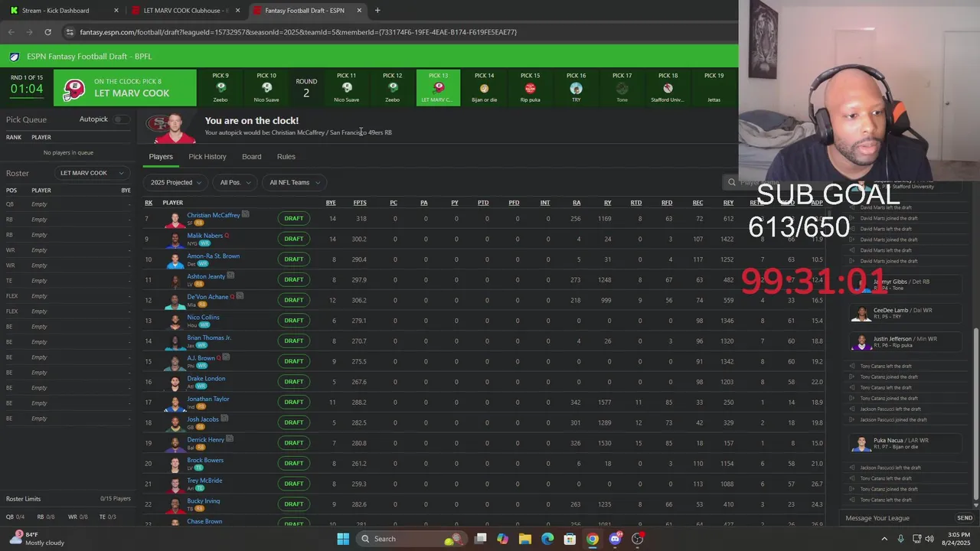
Task: Draft Bucky Irving
Action: pos(293,504)
